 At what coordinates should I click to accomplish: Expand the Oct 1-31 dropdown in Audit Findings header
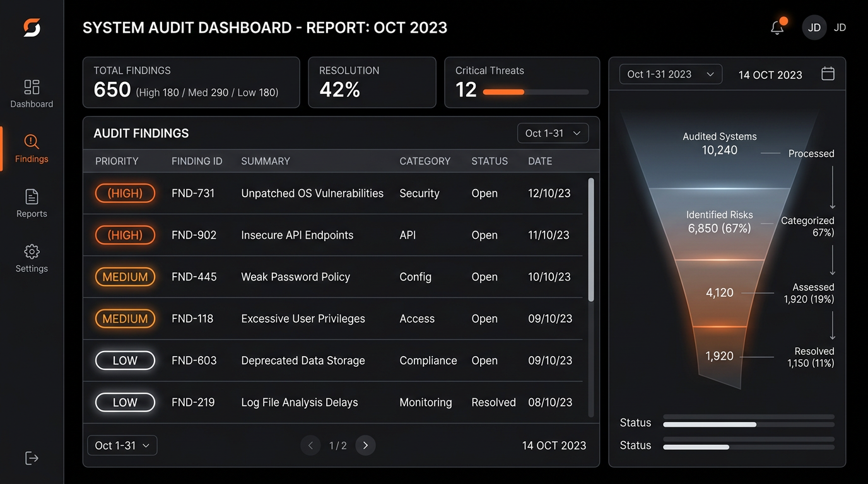click(x=553, y=134)
